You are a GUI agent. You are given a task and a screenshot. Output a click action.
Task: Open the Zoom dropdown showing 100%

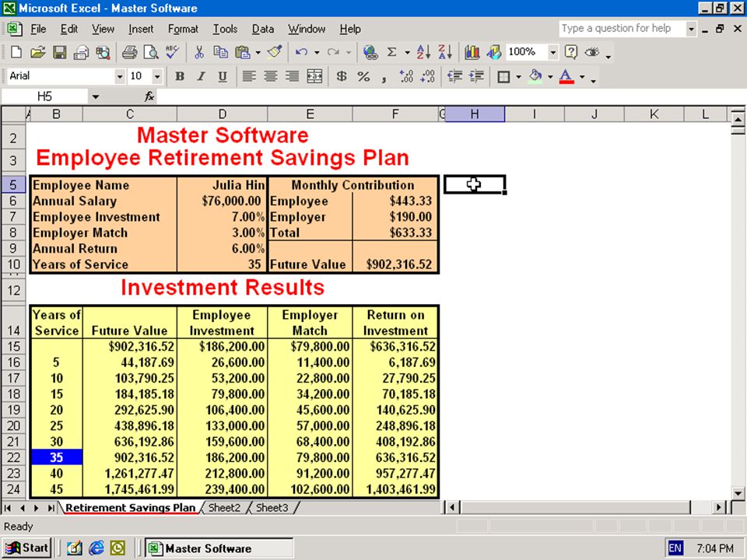(x=552, y=52)
